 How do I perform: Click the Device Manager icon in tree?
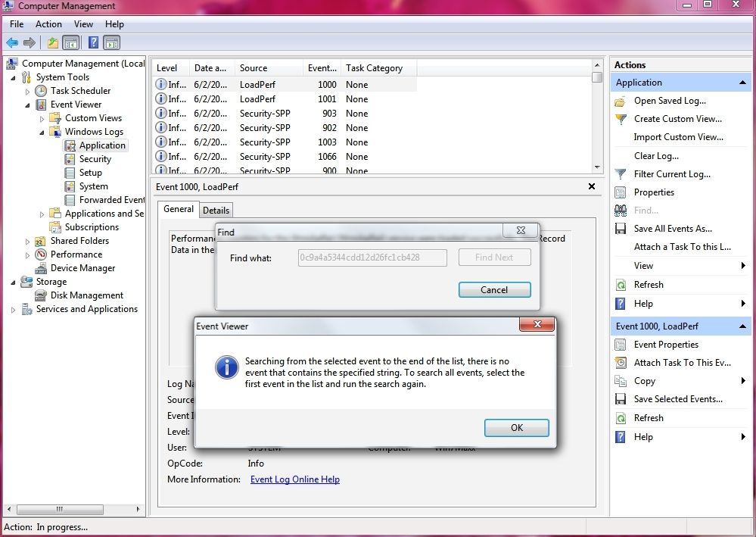[x=41, y=268]
